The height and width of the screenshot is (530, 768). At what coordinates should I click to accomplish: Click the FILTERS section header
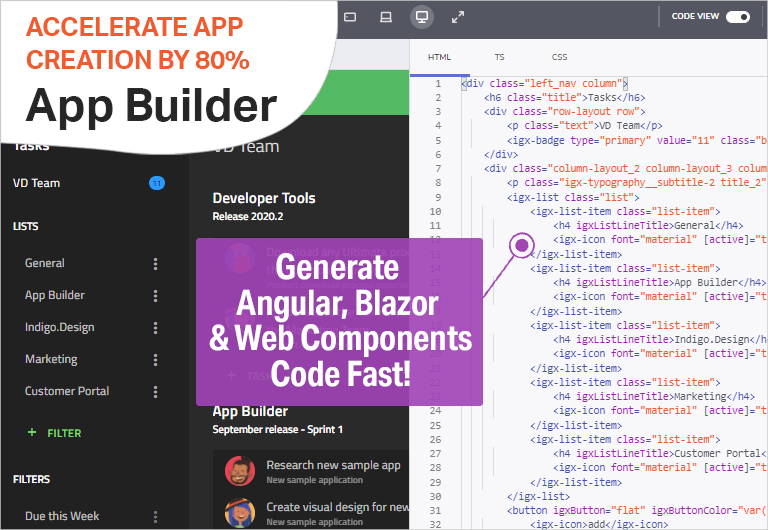31,479
